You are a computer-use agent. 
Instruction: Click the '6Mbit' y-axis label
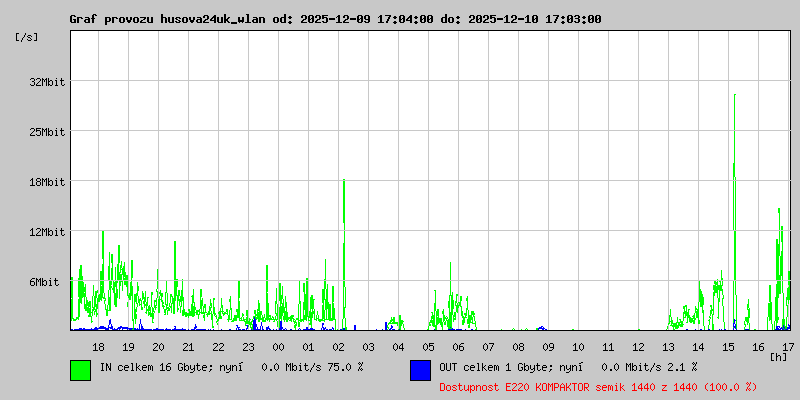(x=44, y=282)
